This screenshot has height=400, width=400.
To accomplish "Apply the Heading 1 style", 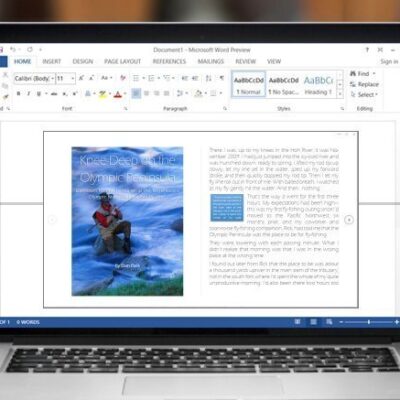I will pyautogui.click(x=318, y=85).
